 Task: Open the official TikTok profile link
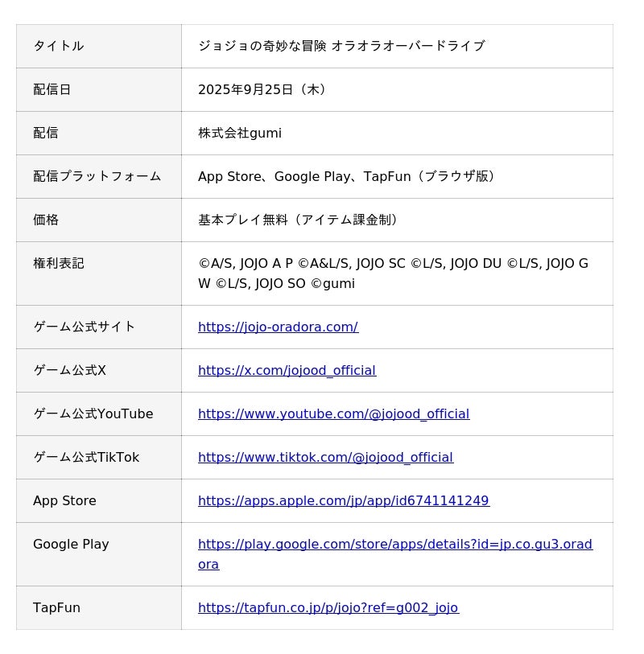click(325, 457)
